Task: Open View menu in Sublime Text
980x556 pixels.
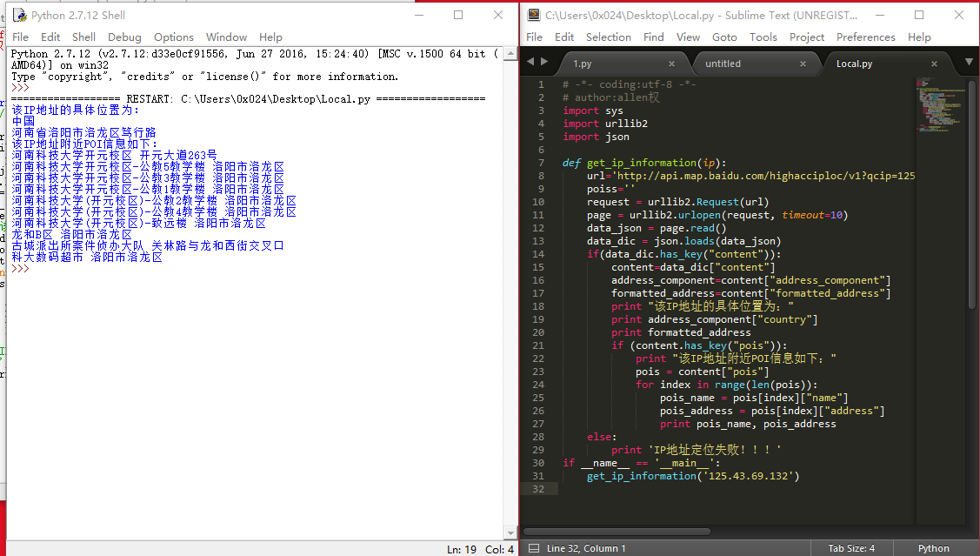Action: tap(688, 37)
